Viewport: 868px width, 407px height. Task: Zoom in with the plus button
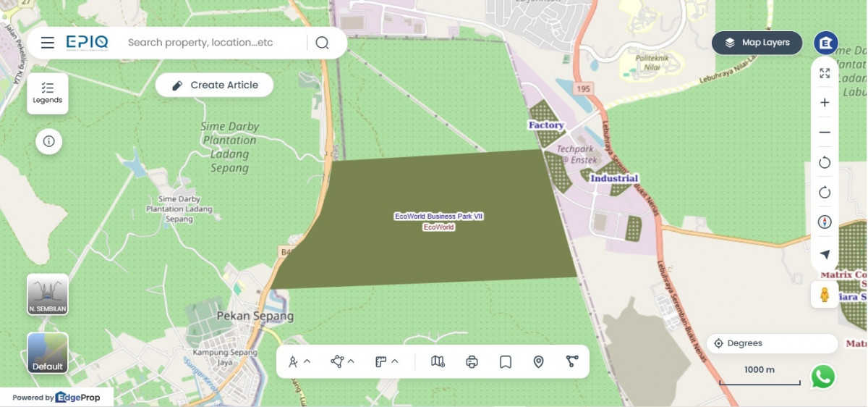(825, 103)
